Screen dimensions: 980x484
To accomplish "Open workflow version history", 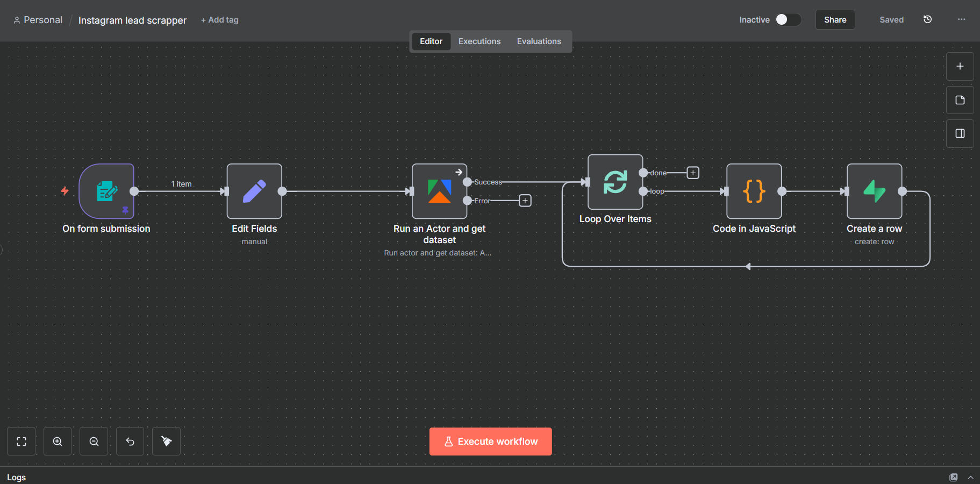I will 927,19.
